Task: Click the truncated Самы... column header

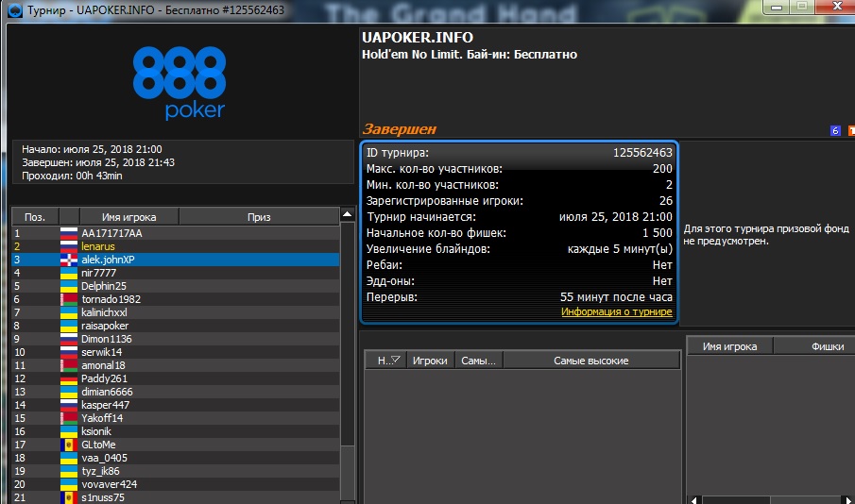Action: [478, 361]
